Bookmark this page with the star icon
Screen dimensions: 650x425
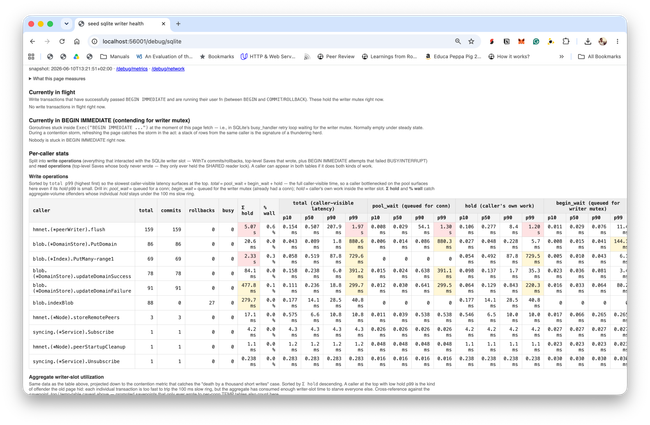pos(471,41)
